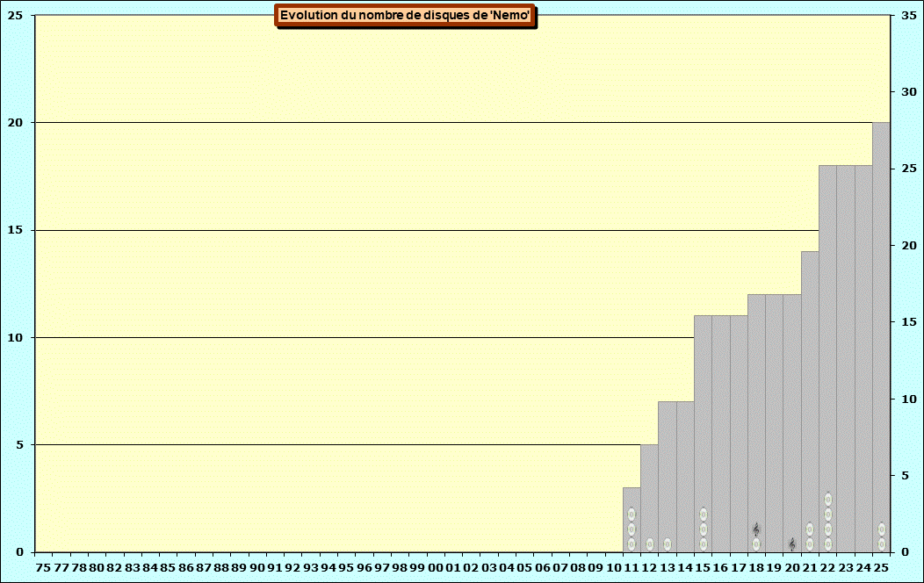Viewport: 924px width, 583px height.
Task: Click x-axis year label '97'
Action: click(382, 568)
